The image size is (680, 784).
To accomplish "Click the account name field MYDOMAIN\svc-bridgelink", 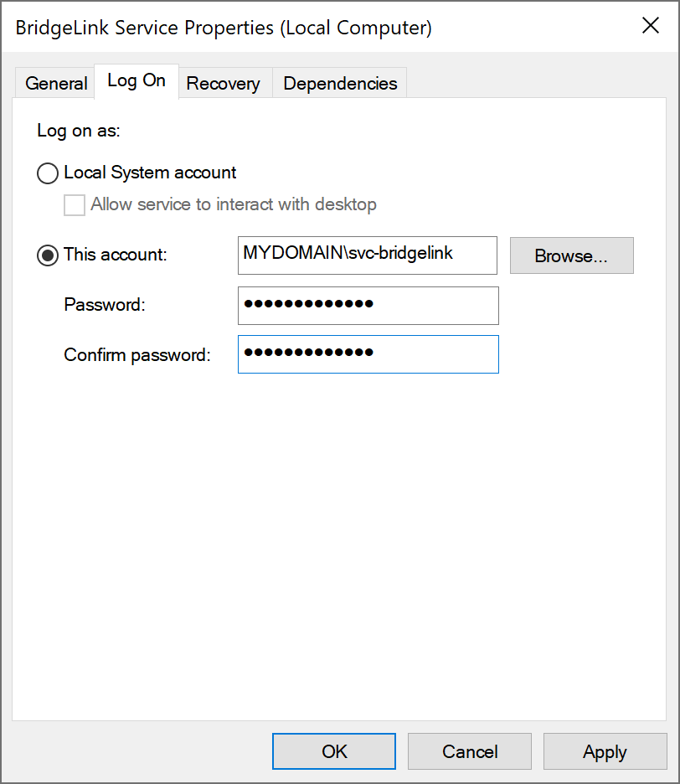I will (x=368, y=255).
